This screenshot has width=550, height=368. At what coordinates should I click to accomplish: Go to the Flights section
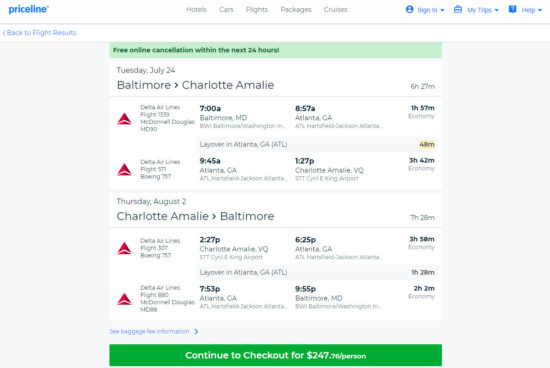257,9
